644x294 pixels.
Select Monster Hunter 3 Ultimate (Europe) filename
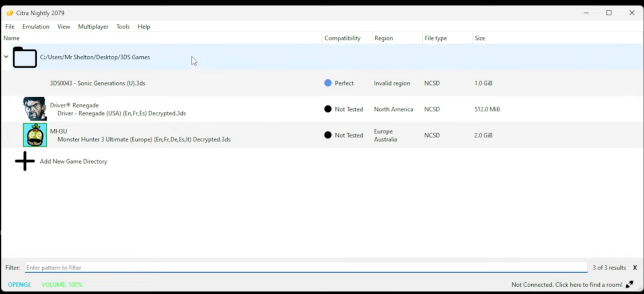coord(144,140)
